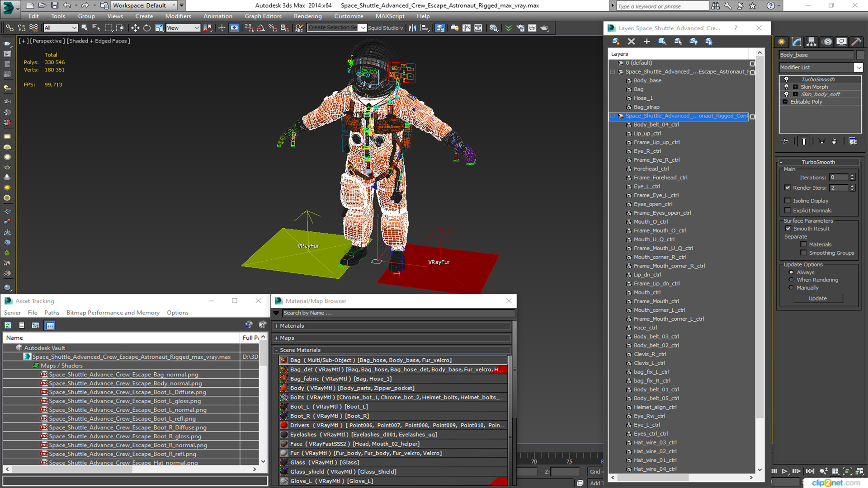Image resolution: width=868 pixels, height=488 pixels.
Task: Open the Align tool in main toolbar
Action: (425, 28)
